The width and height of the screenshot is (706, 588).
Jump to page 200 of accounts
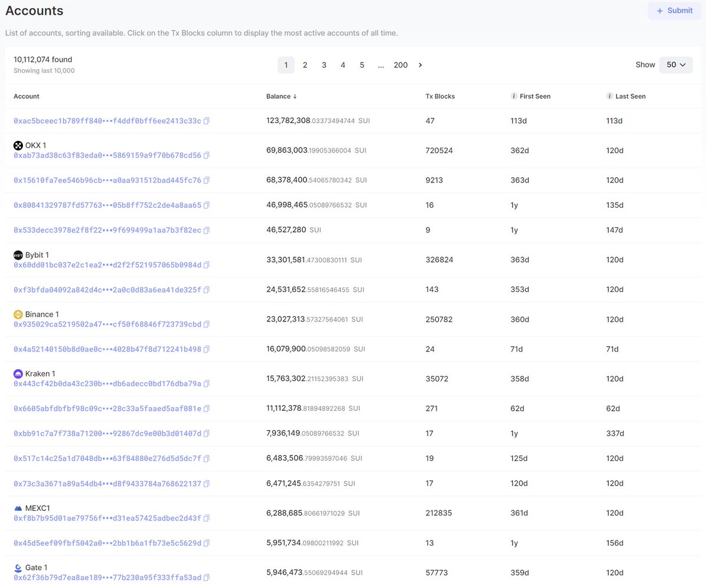pos(400,65)
